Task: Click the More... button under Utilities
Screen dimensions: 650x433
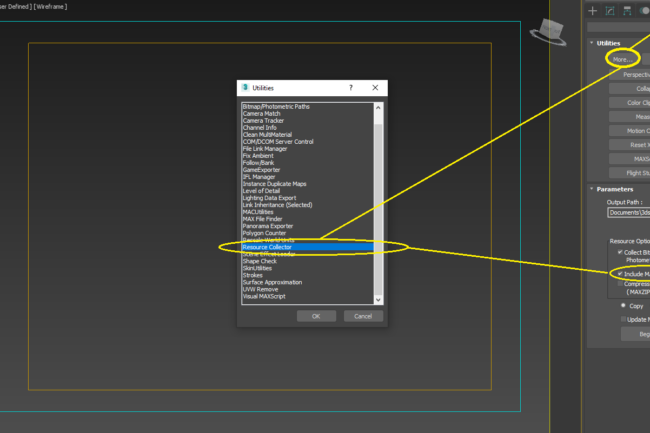Action: pos(623,60)
